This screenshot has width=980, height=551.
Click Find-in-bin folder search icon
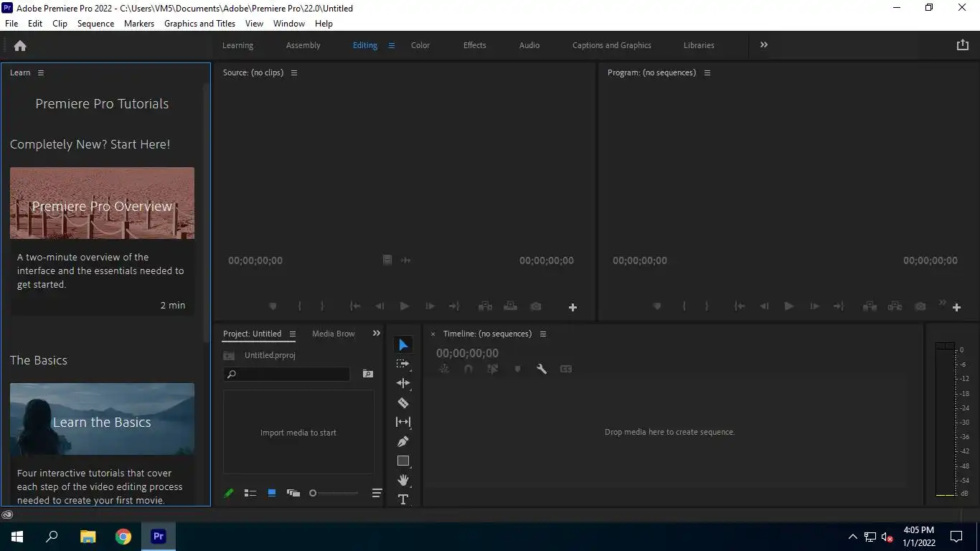coord(368,374)
